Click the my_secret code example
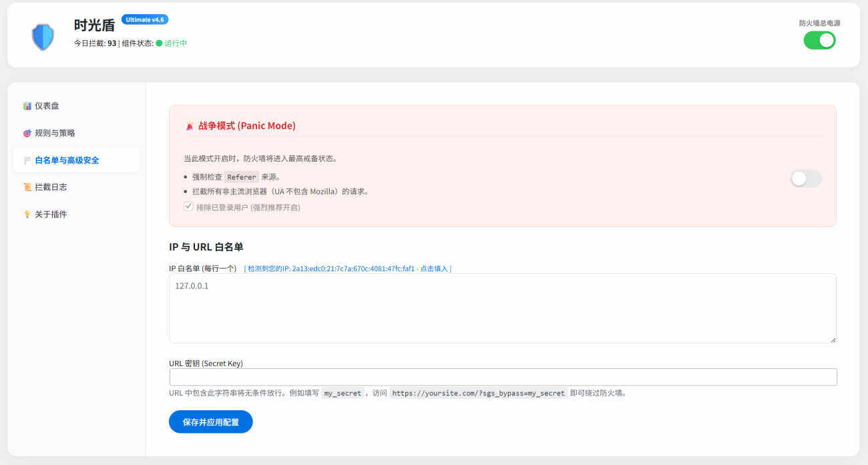868x465 pixels. (x=342, y=394)
